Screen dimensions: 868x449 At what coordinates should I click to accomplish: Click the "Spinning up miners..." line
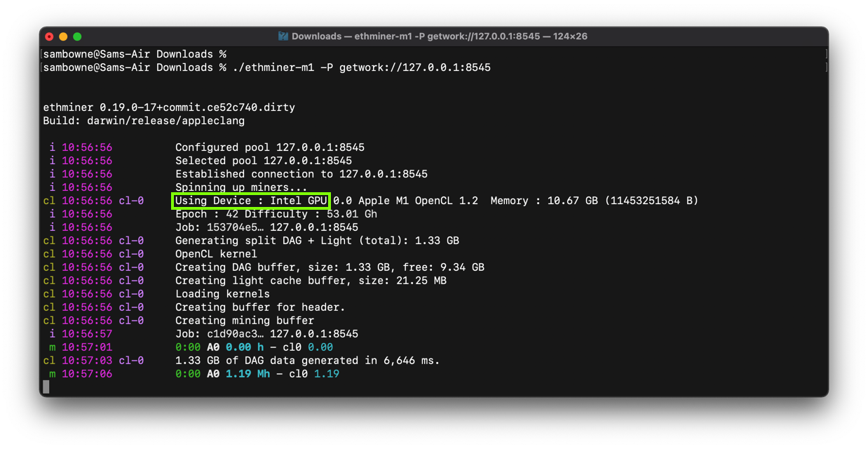(x=241, y=187)
